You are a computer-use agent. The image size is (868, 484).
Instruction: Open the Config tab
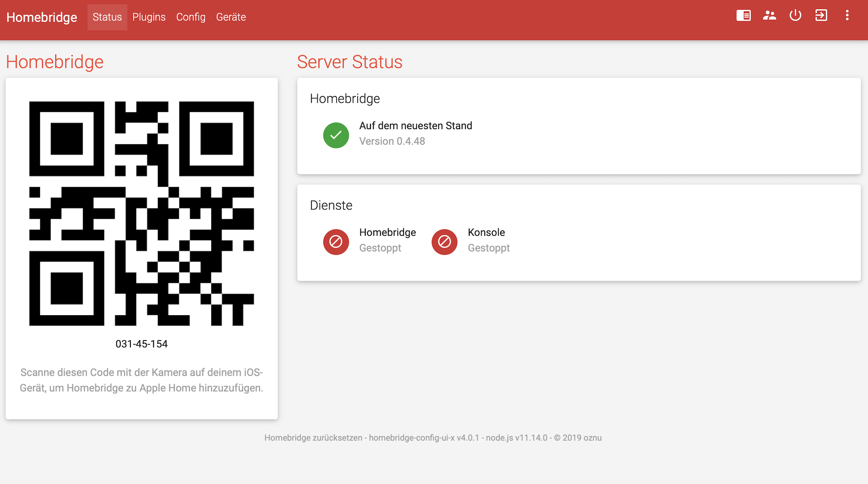click(191, 17)
